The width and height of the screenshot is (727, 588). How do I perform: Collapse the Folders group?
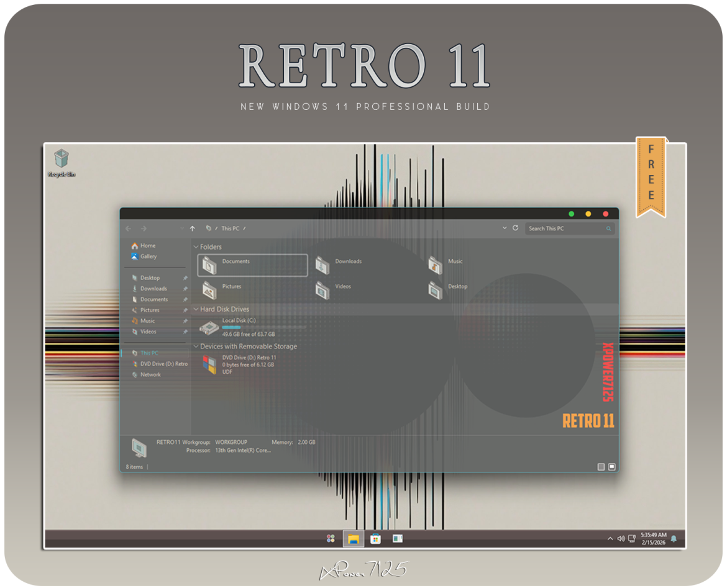click(196, 247)
